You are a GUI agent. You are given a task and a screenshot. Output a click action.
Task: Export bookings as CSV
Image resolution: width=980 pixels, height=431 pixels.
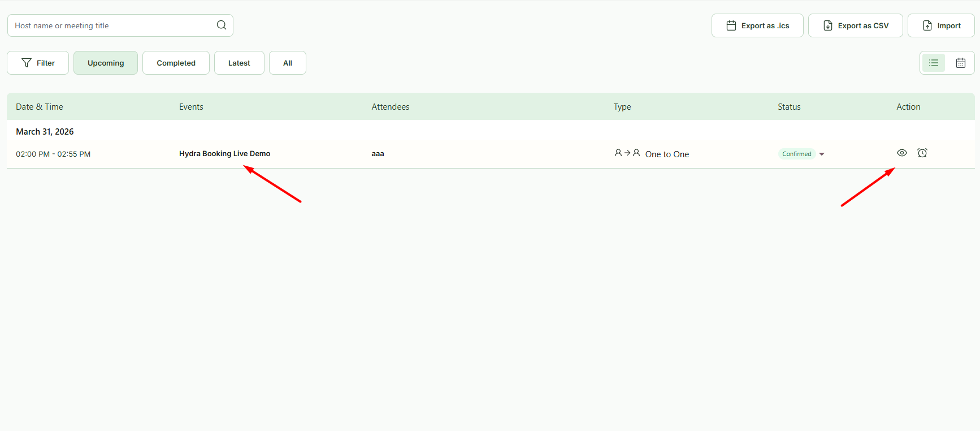point(856,25)
